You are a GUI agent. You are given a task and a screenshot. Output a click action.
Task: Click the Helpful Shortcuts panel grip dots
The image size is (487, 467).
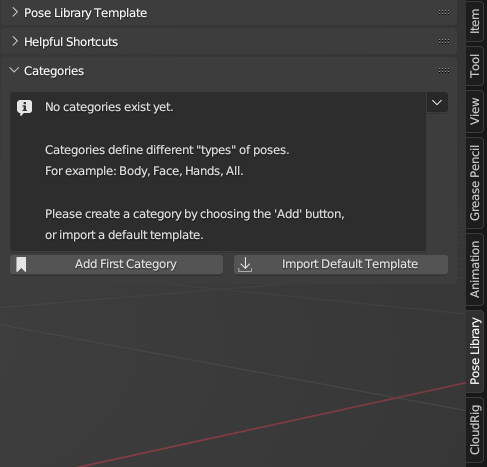(x=444, y=42)
